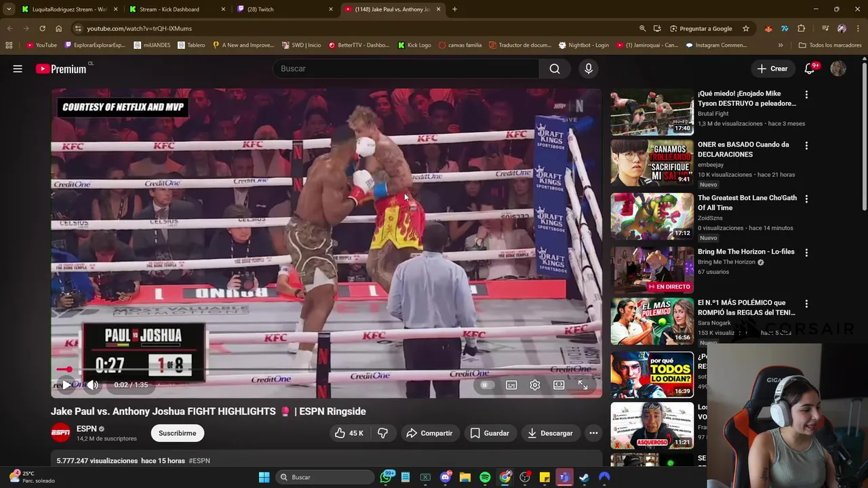This screenshot has width=868, height=488.
Task: Open the player settings gear
Action: (535, 385)
